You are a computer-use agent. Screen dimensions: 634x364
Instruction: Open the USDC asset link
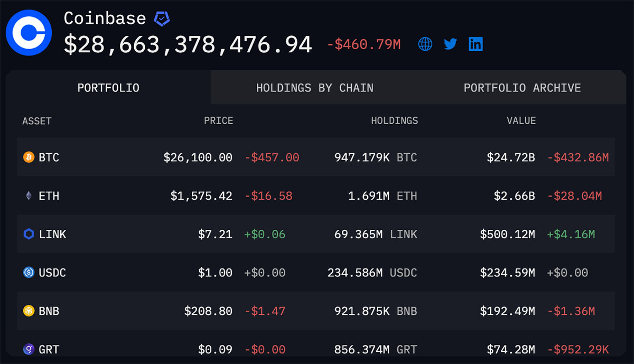52,273
